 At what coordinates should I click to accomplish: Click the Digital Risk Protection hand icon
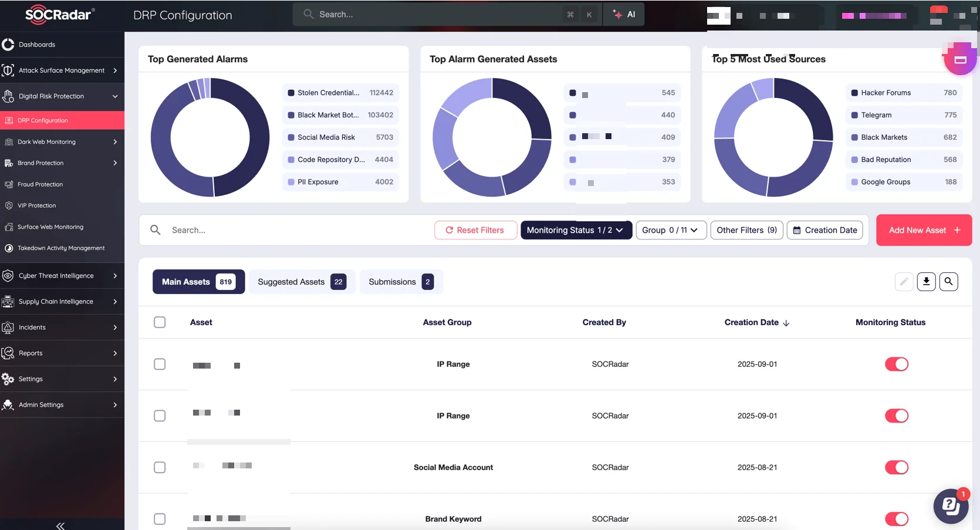pos(8,96)
